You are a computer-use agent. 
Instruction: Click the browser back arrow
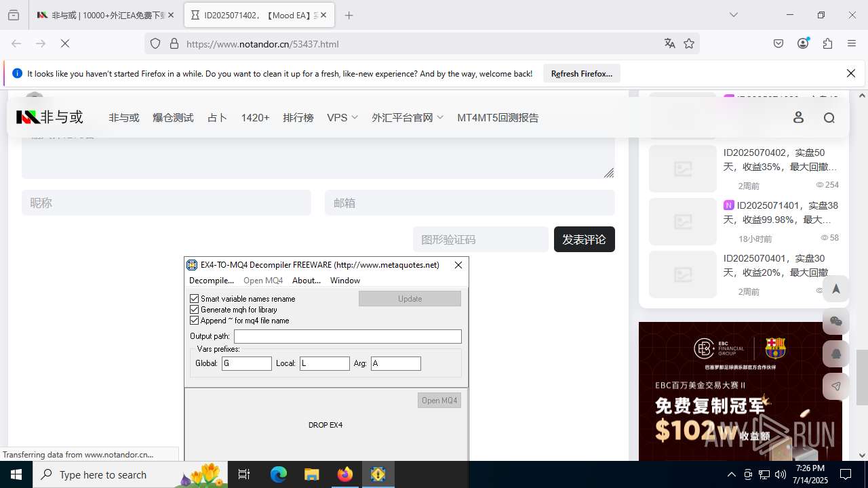pos(16,43)
